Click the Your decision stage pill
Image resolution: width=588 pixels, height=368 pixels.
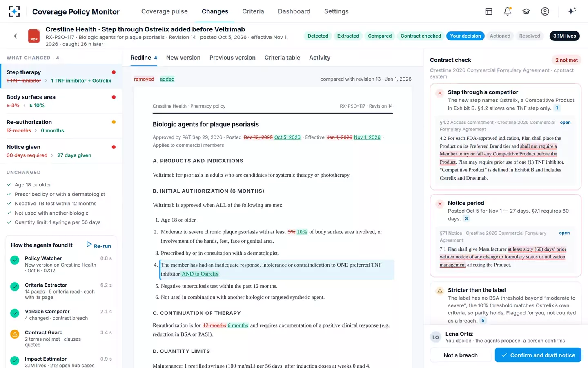(x=465, y=36)
